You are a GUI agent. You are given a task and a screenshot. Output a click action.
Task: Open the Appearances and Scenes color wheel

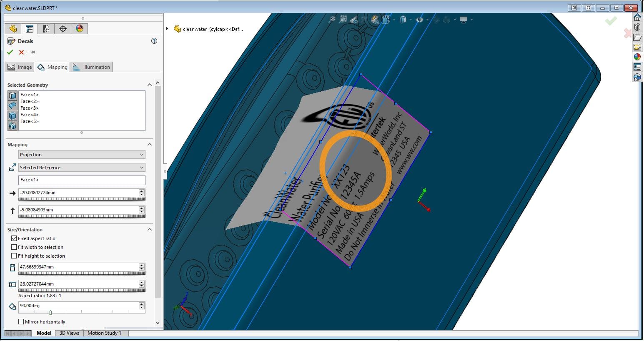click(x=638, y=57)
